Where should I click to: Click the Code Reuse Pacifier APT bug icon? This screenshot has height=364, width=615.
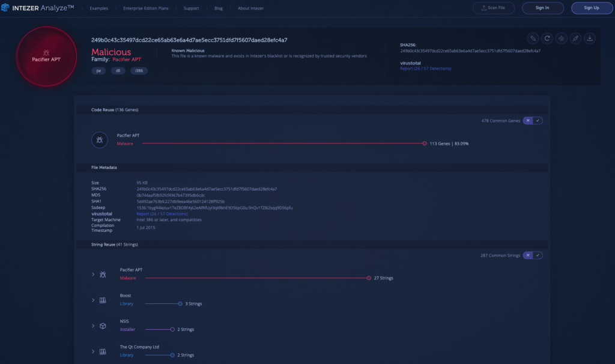click(99, 140)
